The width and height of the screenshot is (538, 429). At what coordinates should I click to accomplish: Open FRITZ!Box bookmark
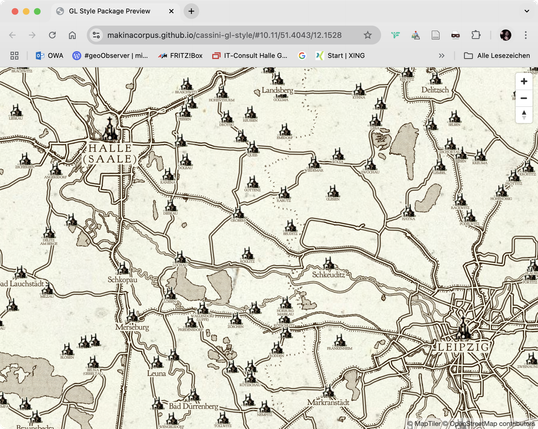coord(180,56)
